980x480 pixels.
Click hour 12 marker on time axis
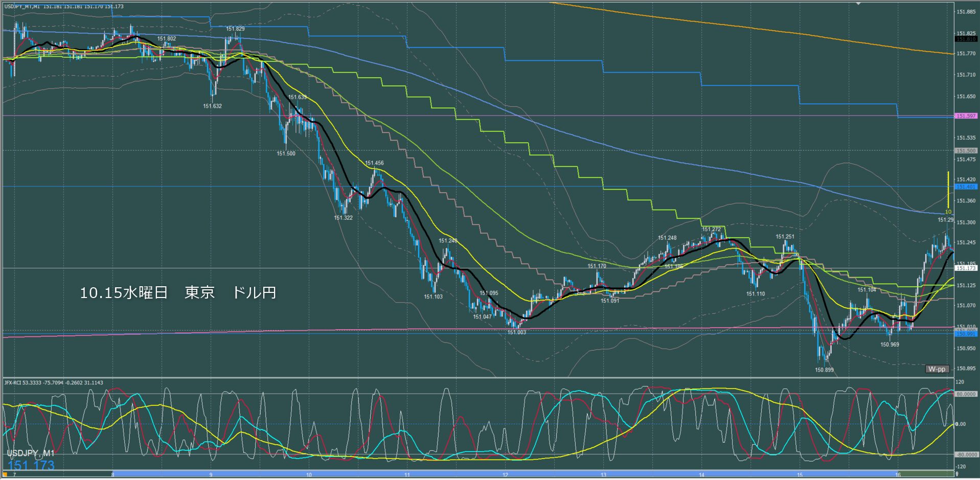(x=505, y=475)
